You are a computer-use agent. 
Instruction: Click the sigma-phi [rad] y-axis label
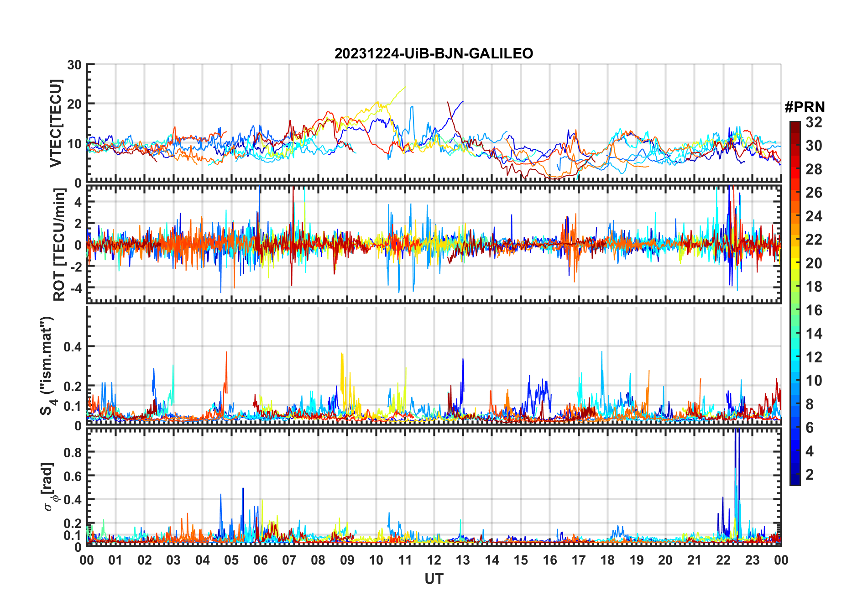(49, 487)
